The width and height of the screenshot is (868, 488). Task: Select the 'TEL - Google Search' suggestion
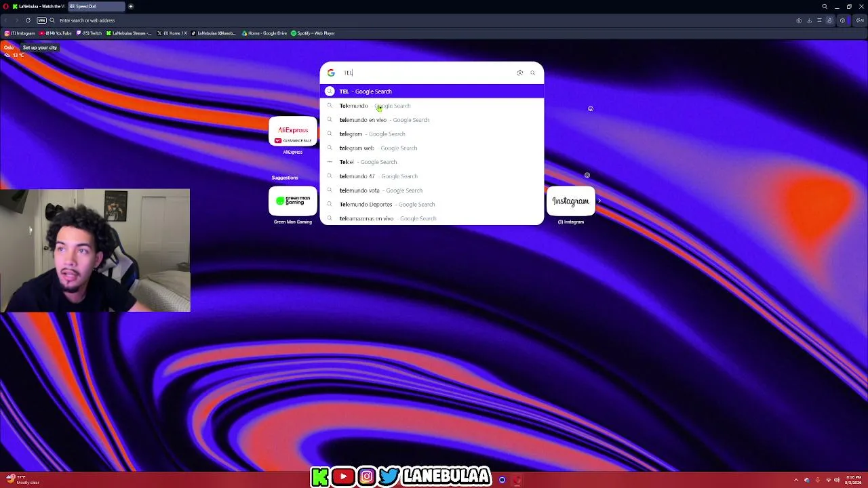click(x=432, y=91)
